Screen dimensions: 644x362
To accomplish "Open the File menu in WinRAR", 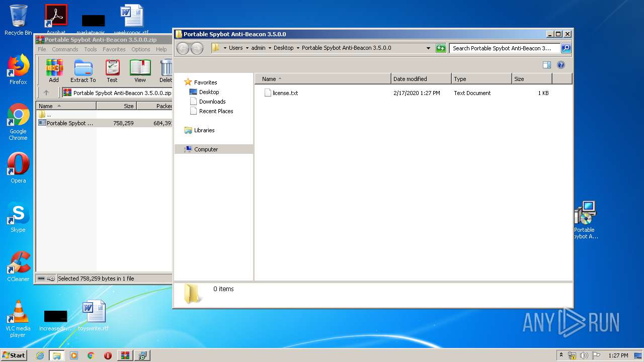I will 42,49.
